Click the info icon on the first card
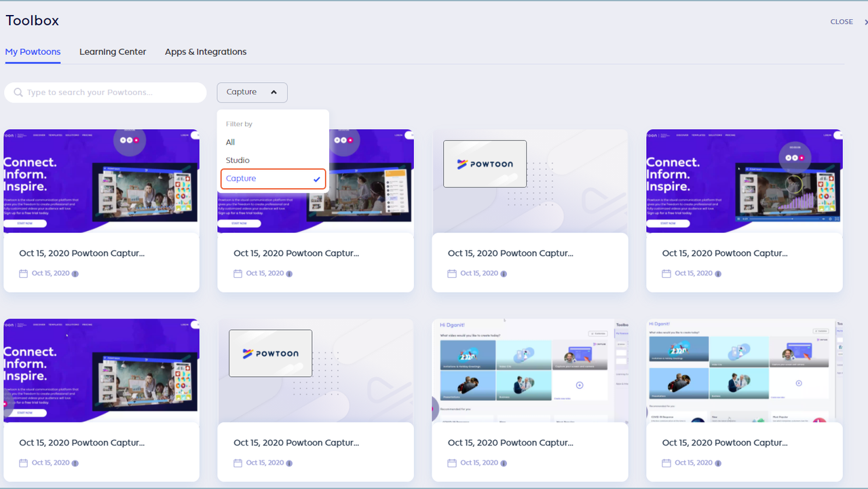The height and width of the screenshot is (489, 868). (75, 274)
